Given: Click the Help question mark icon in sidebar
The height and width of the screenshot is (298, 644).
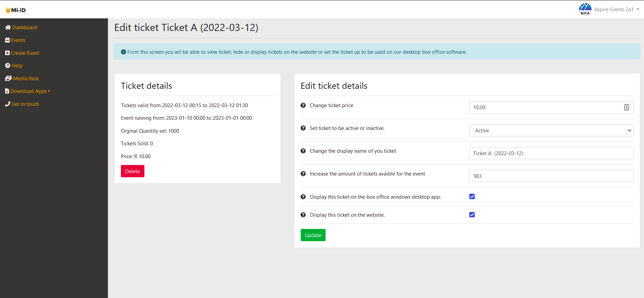Looking at the screenshot, I should 7,65.
